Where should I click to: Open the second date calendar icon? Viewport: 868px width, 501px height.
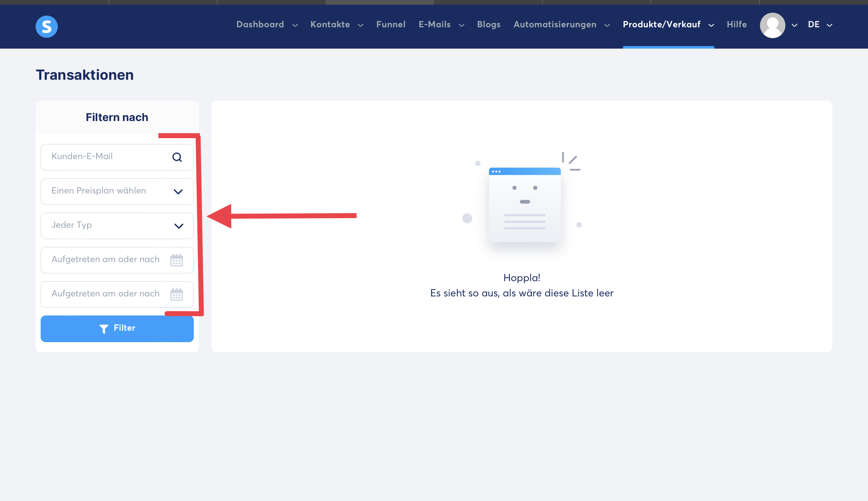[176, 295]
